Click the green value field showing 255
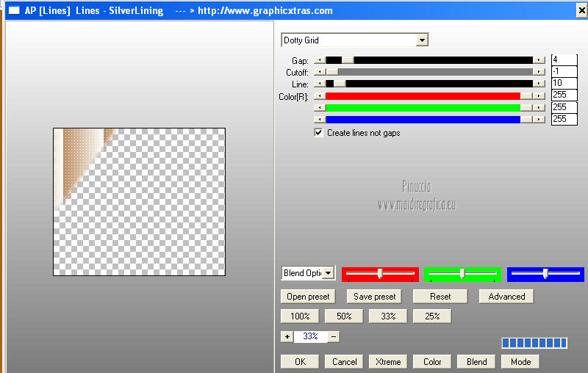Image resolution: width=588 pixels, height=373 pixels. [x=564, y=107]
